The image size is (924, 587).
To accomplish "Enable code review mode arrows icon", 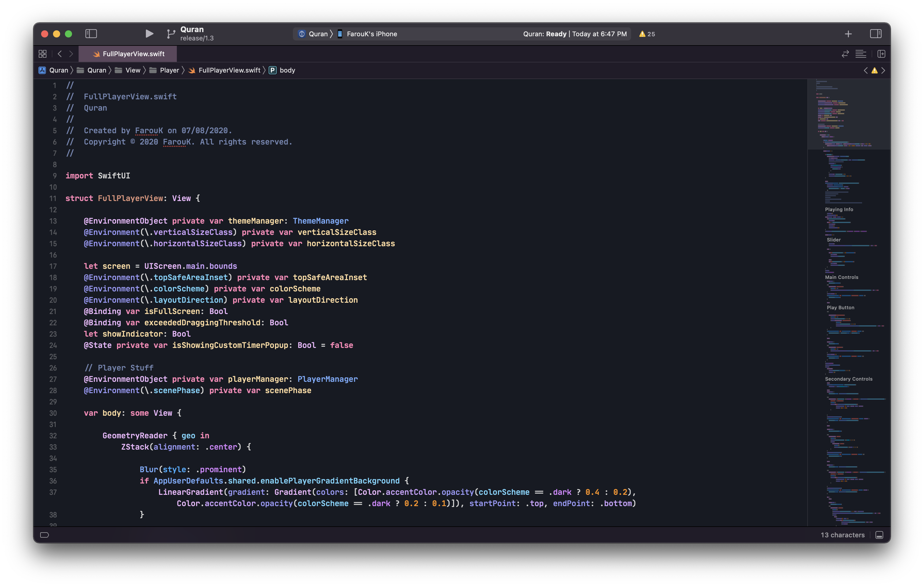I will coord(845,54).
